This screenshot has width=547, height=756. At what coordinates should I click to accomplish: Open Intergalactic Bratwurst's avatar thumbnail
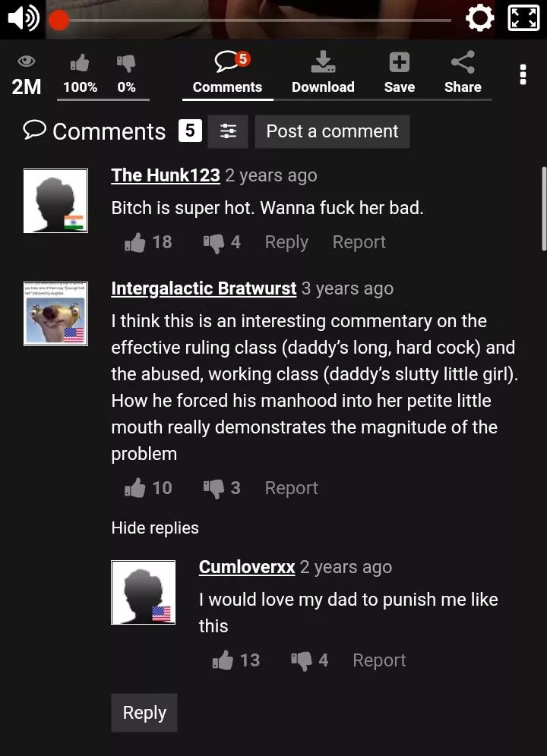point(56,314)
